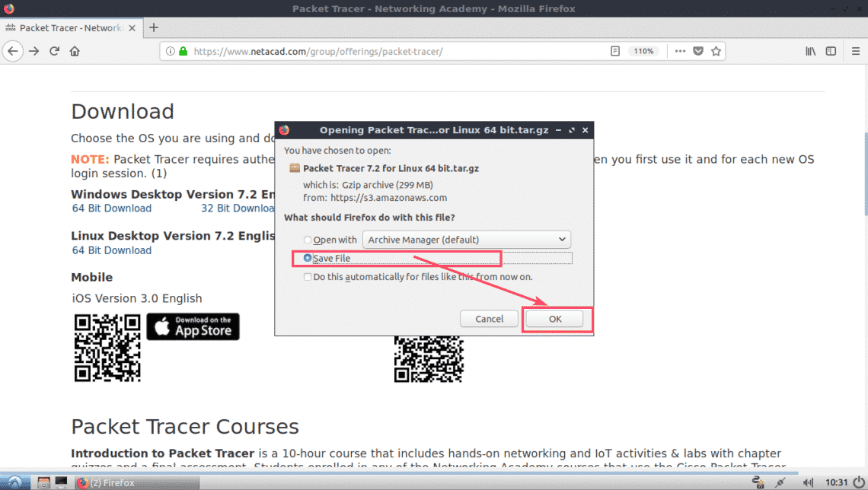Save page to Pocket
The image size is (868, 490).
coord(698,52)
